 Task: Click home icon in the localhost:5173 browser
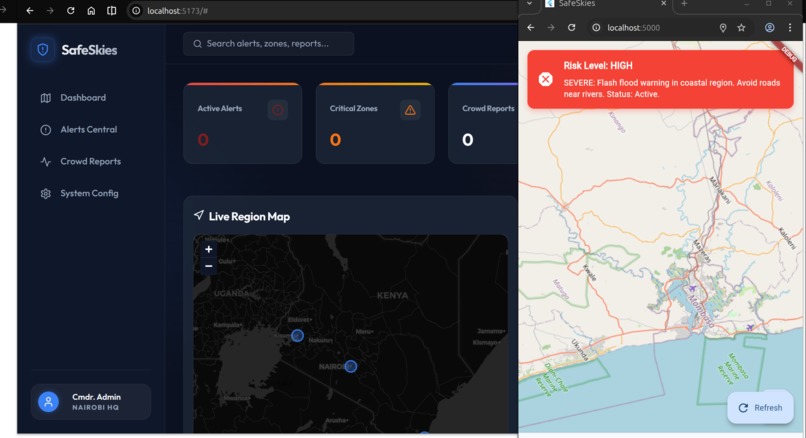[x=91, y=10]
